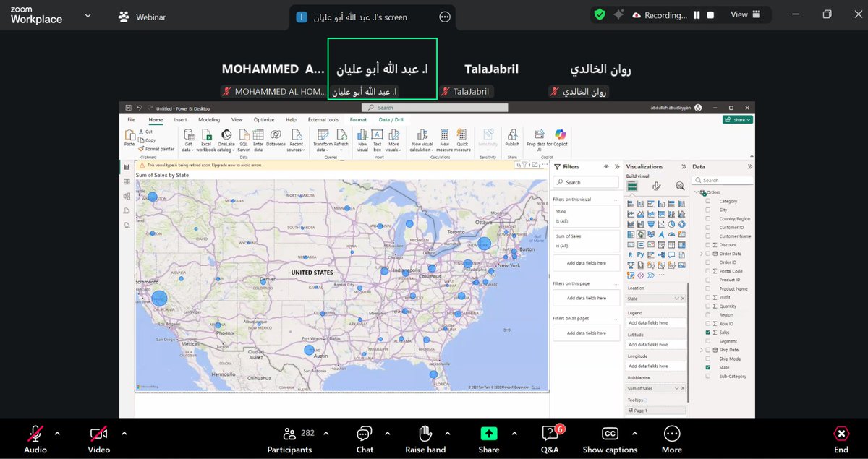868x459 pixels.
Task: Pause the Zoom recording
Action: (697, 14)
